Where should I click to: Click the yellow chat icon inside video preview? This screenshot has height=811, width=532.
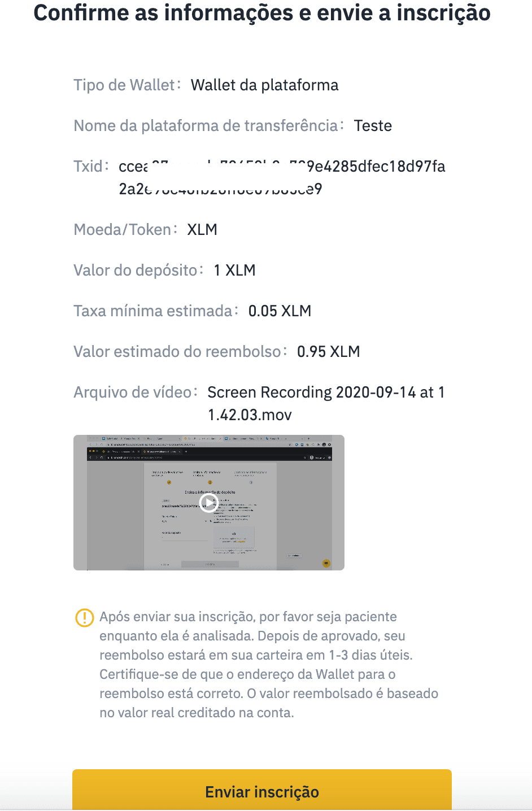(x=326, y=563)
